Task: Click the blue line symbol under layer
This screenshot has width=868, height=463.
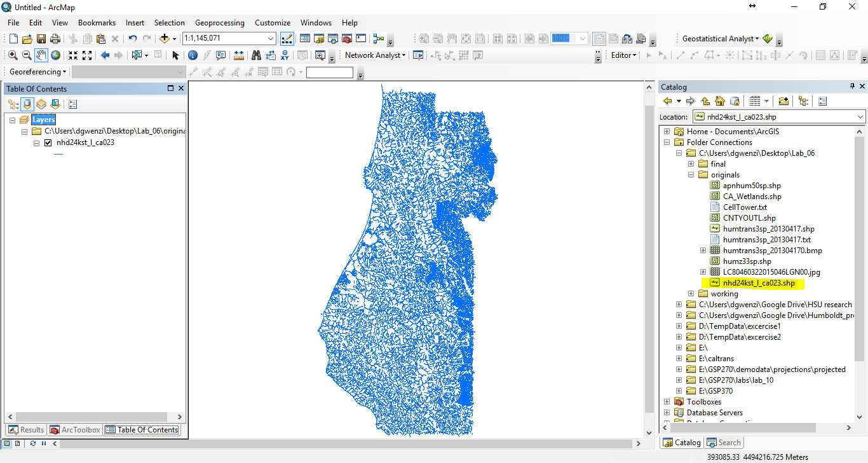Action: pos(58,155)
